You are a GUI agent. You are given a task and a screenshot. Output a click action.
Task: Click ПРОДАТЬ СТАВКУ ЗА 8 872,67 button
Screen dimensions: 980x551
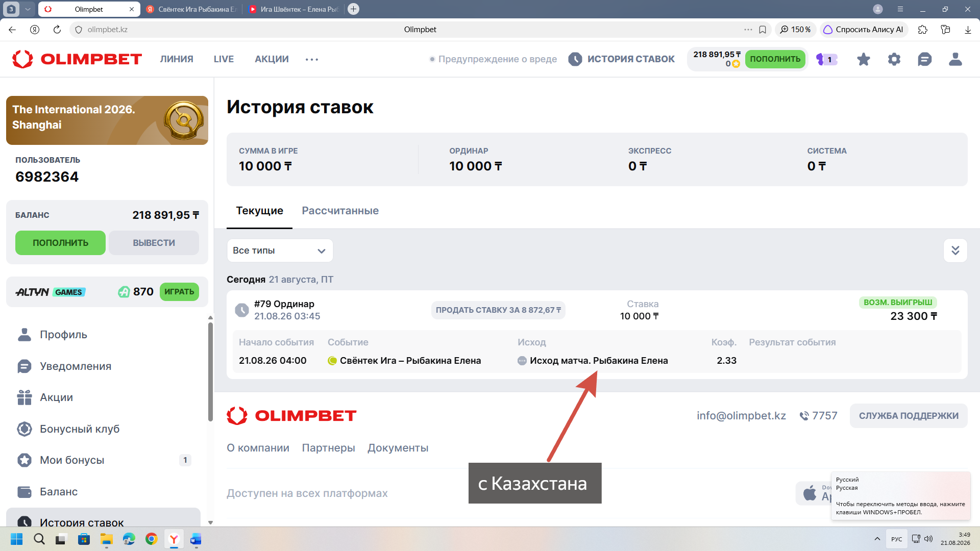pos(498,310)
